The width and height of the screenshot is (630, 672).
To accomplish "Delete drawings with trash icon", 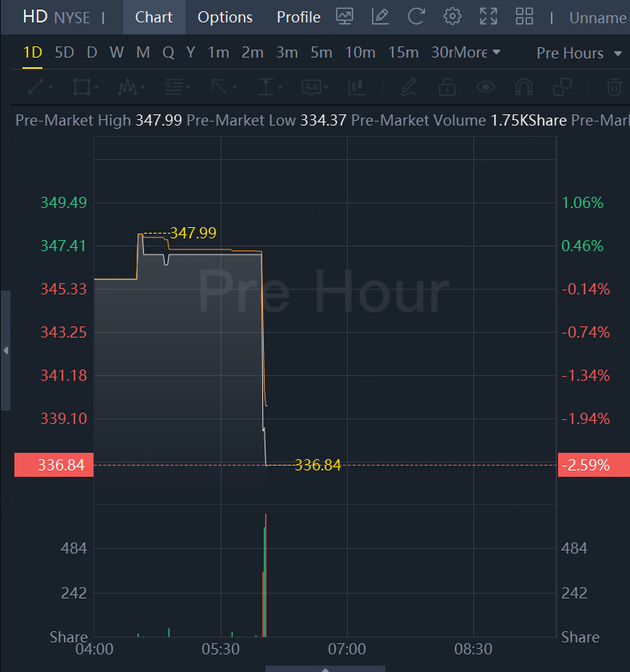I will pyautogui.click(x=614, y=86).
